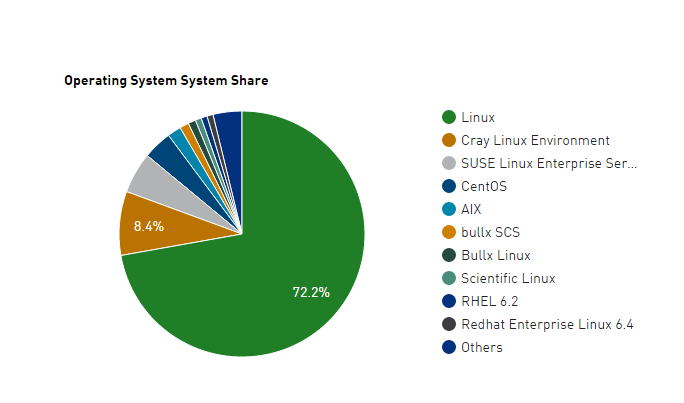Click the green Linux legend marker
This screenshot has width=684, height=403.
point(449,118)
